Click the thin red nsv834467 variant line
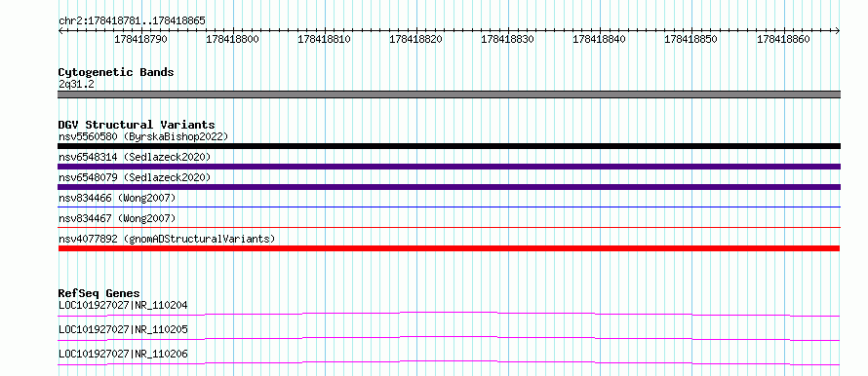868x376 pixels. 449,227
